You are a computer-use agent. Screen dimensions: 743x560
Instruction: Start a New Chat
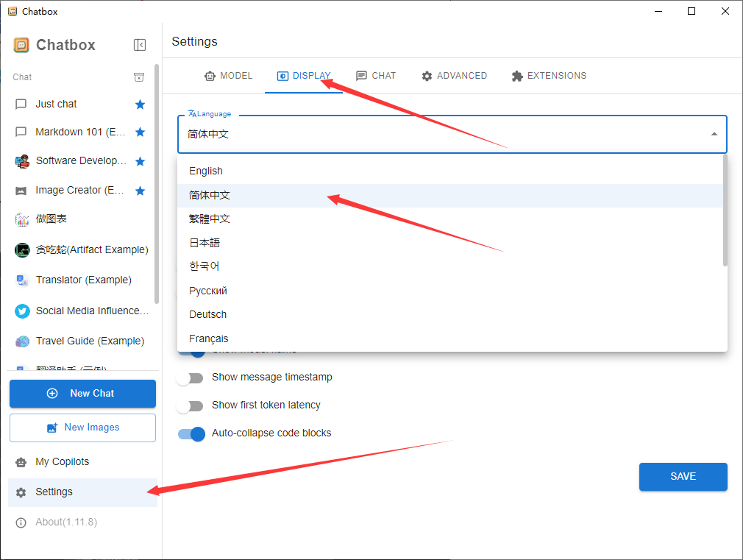coord(82,394)
